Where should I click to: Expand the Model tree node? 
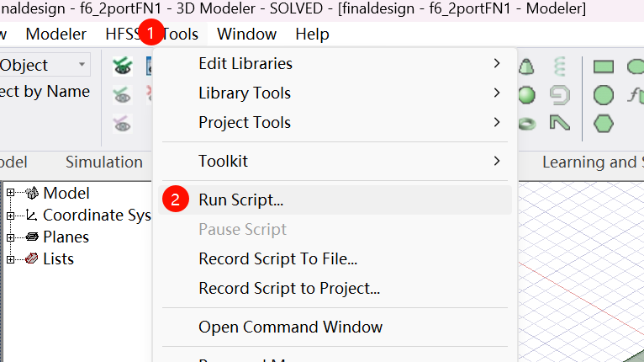coord(11,193)
